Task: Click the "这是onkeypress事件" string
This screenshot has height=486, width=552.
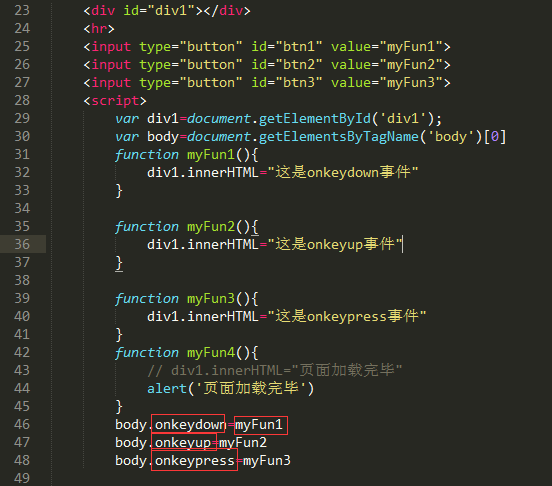Action: pyautogui.click(x=347, y=316)
